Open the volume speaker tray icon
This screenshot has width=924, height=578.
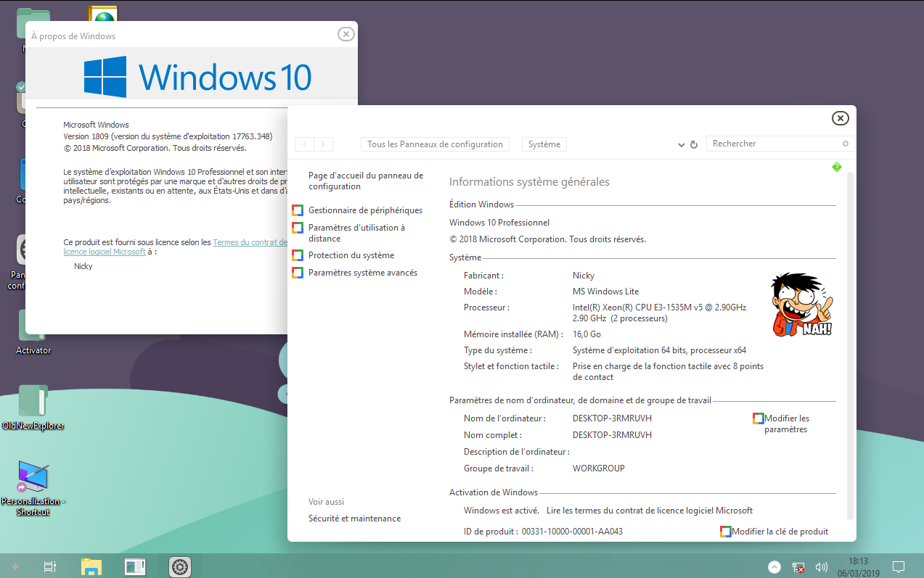pos(822,567)
